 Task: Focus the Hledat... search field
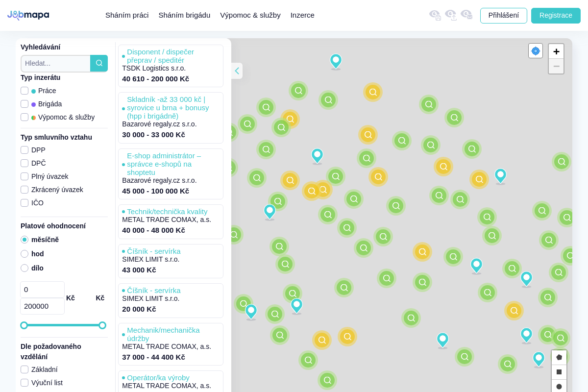click(56, 63)
